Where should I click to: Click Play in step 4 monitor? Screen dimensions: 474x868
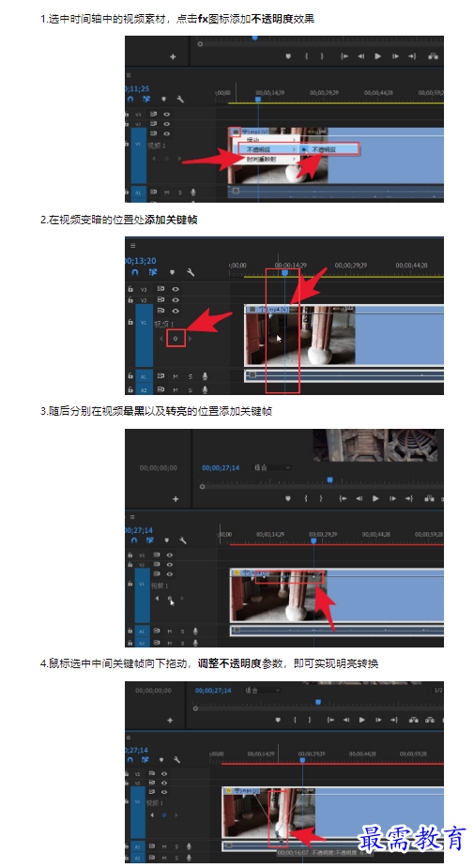pyautogui.click(x=361, y=720)
